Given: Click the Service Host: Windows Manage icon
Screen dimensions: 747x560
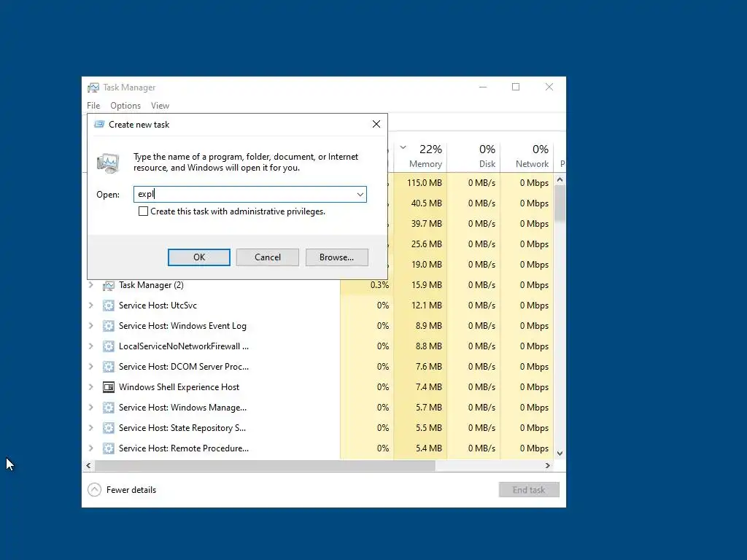Looking at the screenshot, I should click(109, 408).
